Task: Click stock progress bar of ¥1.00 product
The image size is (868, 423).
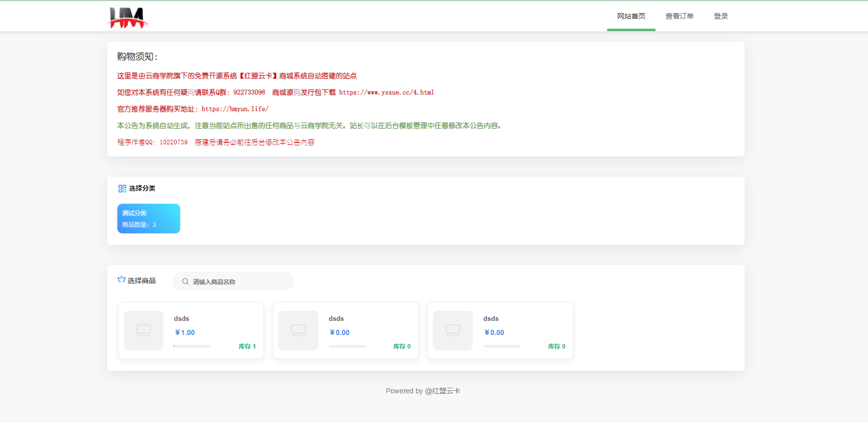Action: [x=192, y=346]
